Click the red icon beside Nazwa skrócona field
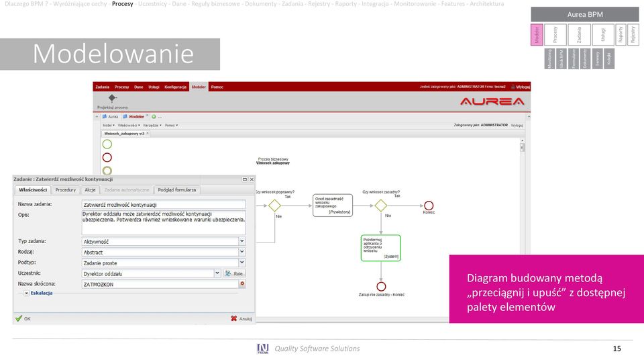Image resolution: width=644 pixels, height=356 pixels. pyautogui.click(x=242, y=283)
